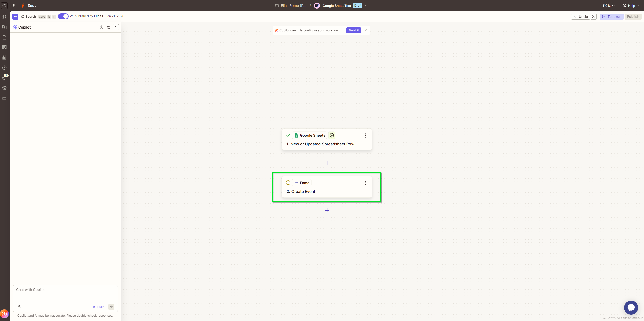Open the 110% zoom dropdown
This screenshot has width=644, height=321.
[608, 6]
